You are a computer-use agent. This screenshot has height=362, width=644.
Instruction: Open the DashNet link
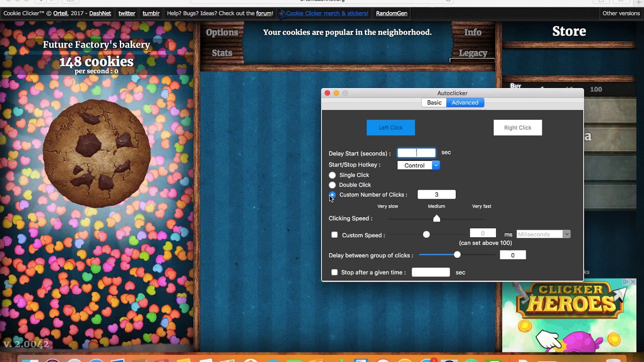(x=100, y=14)
